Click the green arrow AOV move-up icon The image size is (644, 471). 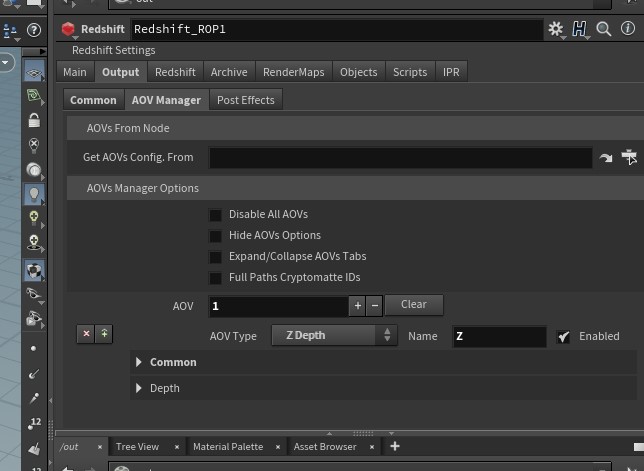(103, 334)
